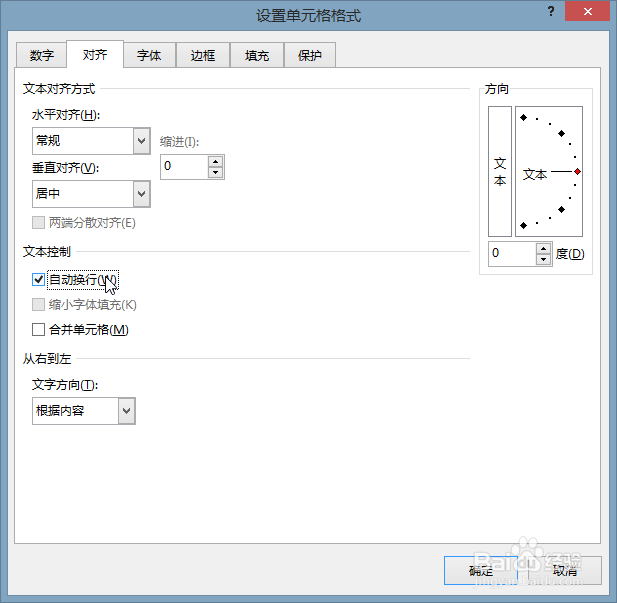
Task: Toggle the 缩小字体填充 checkbox
Action: coord(38,305)
